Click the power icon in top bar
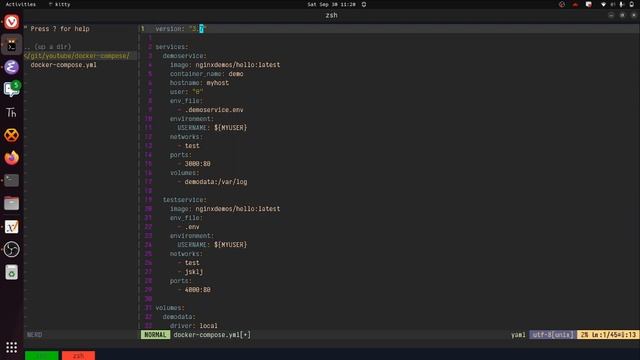The height and width of the screenshot is (360, 640). pyautogui.click(x=631, y=4)
